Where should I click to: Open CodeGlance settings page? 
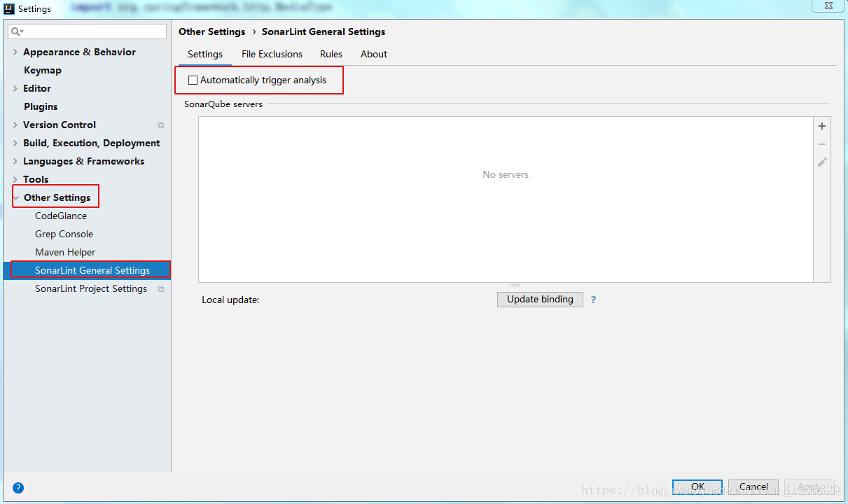[61, 216]
